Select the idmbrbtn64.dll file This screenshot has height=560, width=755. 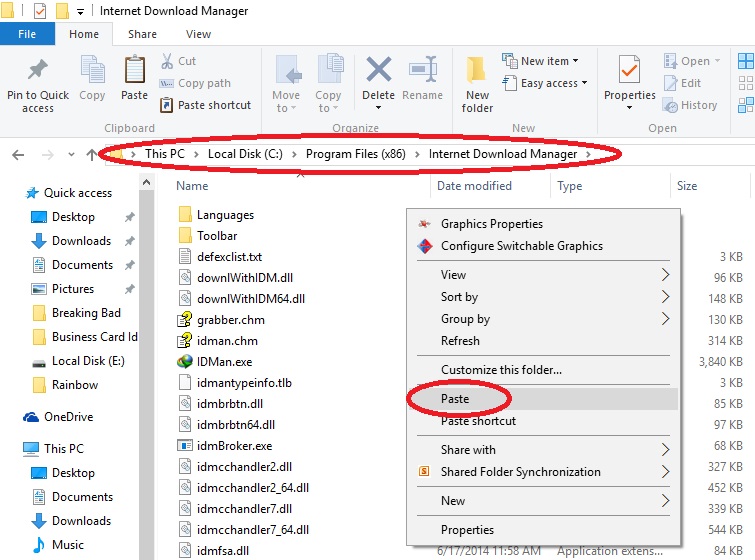226,425
